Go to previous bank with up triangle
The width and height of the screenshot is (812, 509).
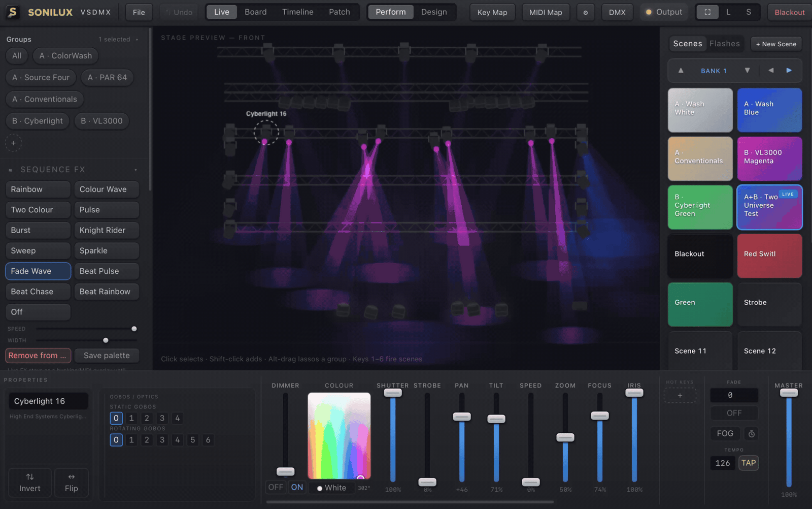[x=681, y=71]
